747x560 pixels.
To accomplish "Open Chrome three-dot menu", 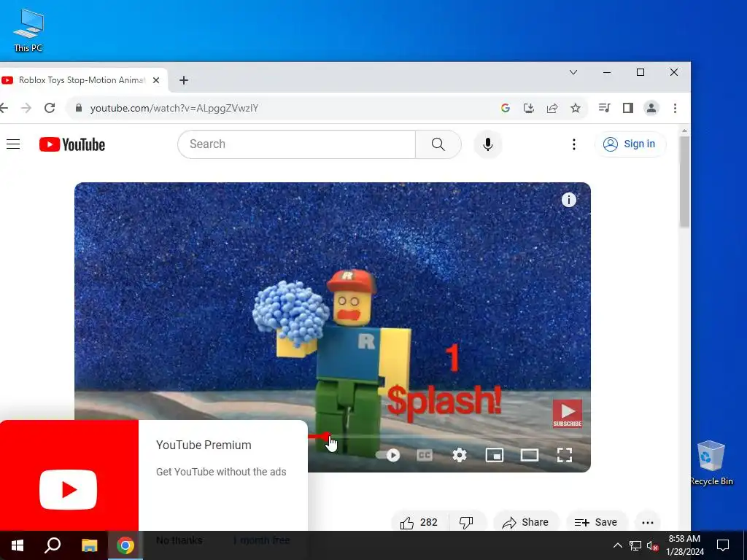I will (675, 108).
